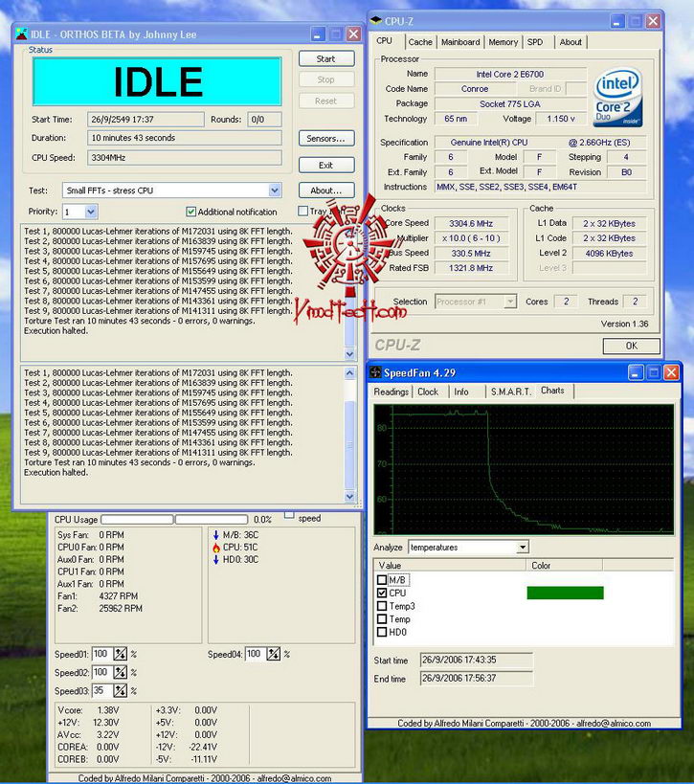
Task: Click the Speed04 spinner arrows
Action: 274,654
